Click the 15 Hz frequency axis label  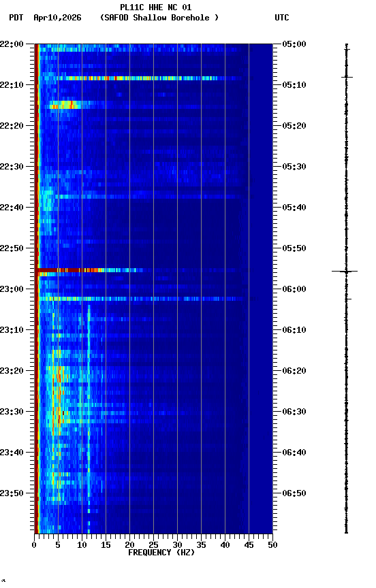106,545
